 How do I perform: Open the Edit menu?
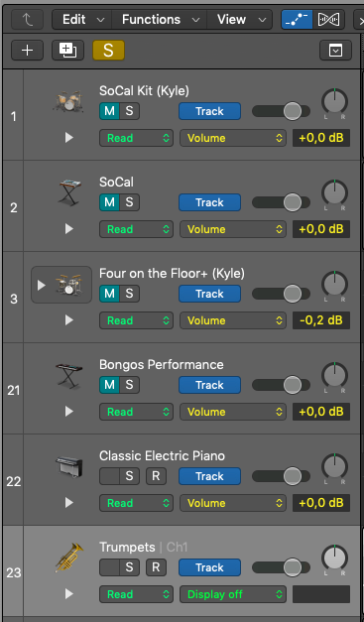[x=82, y=20]
